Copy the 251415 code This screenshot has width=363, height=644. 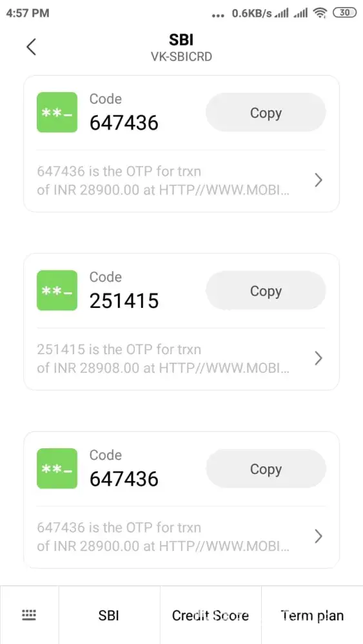[x=266, y=291]
